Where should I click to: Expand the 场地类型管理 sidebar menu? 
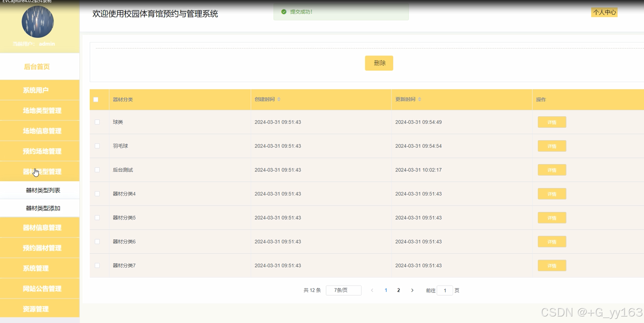click(40, 111)
